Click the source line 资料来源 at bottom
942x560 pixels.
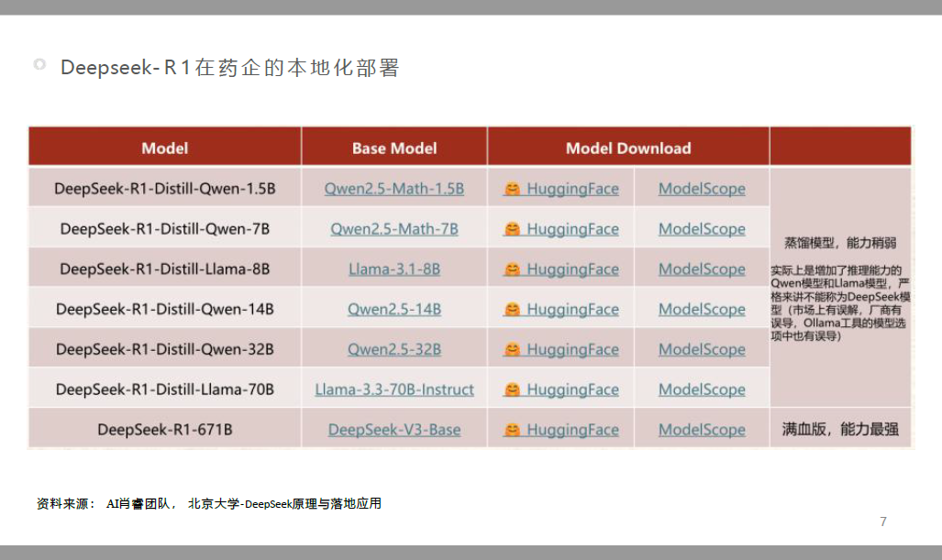(208, 503)
